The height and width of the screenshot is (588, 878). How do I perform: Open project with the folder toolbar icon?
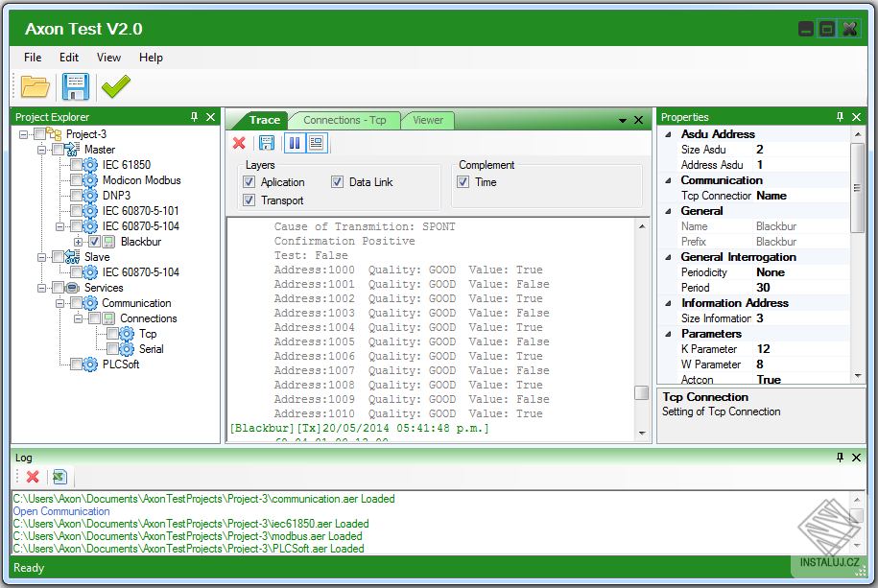[36, 86]
